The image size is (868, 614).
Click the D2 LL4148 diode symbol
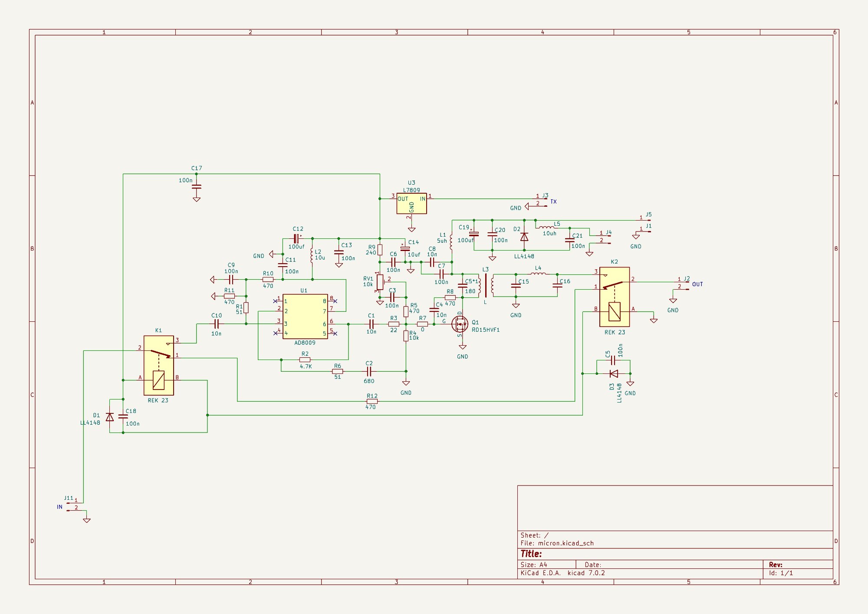click(524, 237)
